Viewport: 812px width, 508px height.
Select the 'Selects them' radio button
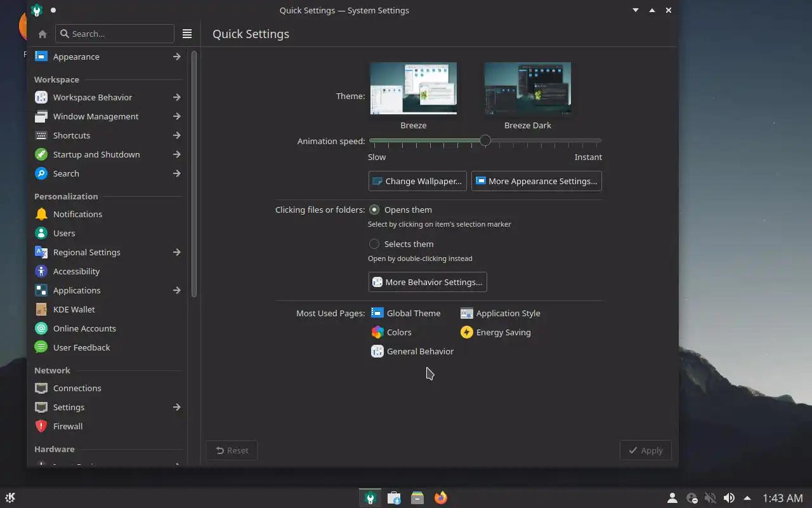tap(374, 244)
